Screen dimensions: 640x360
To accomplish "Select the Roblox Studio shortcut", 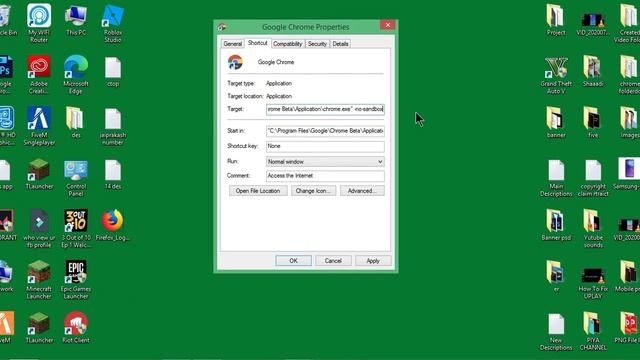I will 113,22.
